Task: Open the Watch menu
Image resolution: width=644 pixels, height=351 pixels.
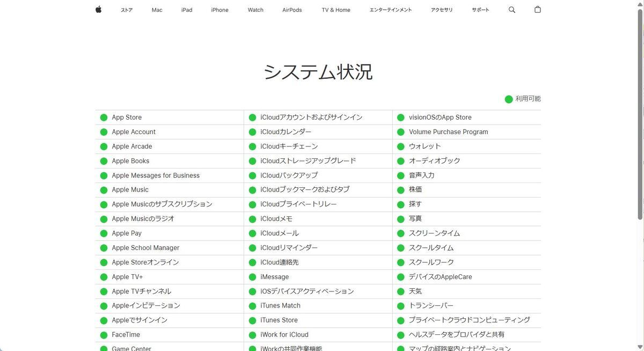Action: [x=255, y=10]
